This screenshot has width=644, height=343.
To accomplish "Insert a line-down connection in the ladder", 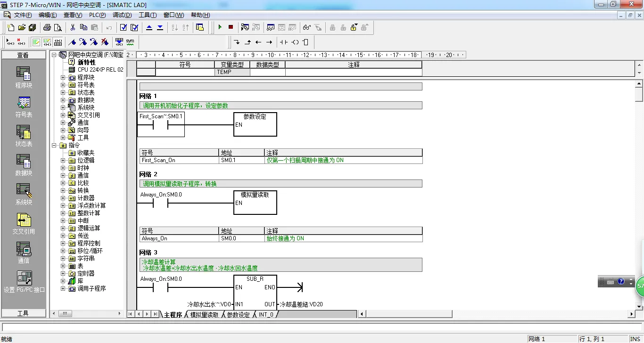I will click(237, 42).
